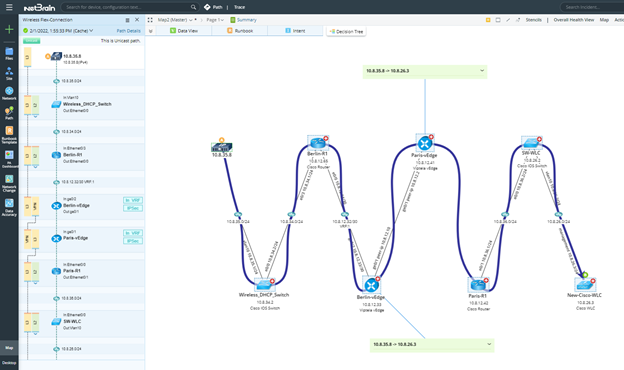Open the IA Dashboard sidebar item
The height and width of the screenshot is (370, 624).
[x=9, y=159]
